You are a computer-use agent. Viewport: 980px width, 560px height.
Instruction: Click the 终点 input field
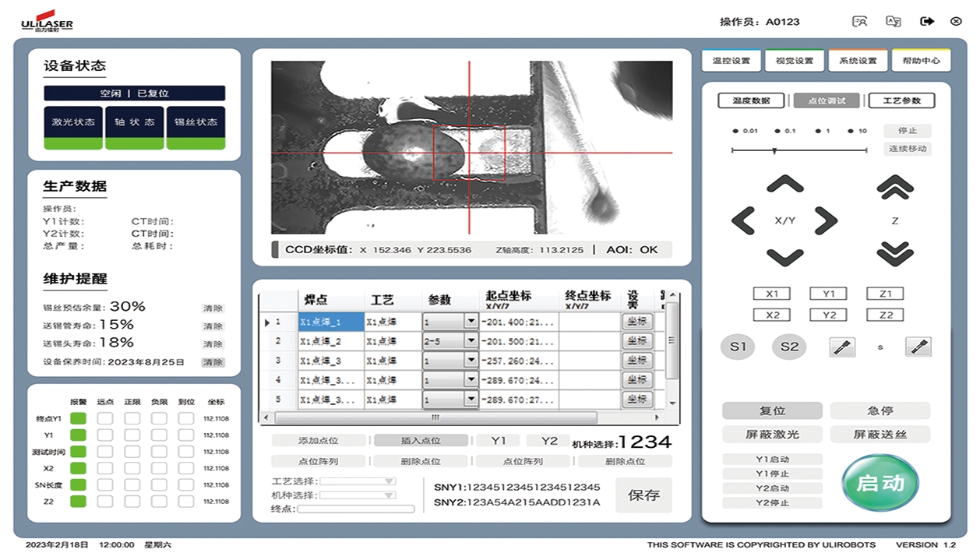(356, 509)
